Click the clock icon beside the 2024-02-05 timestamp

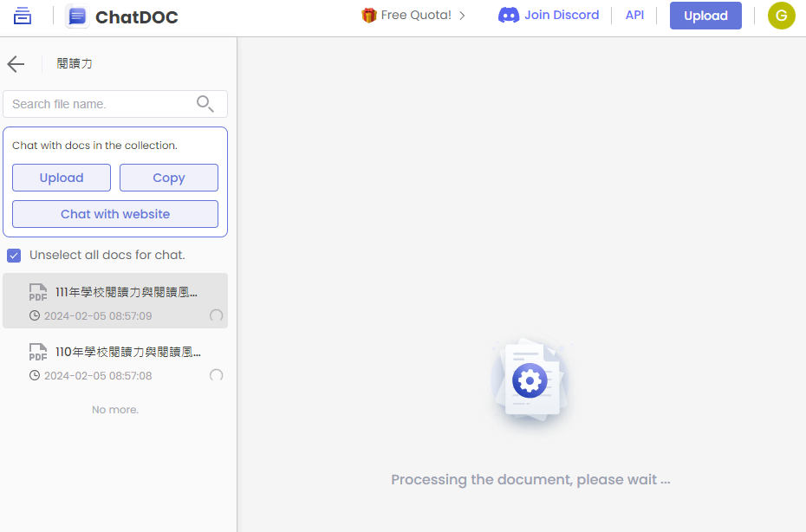pos(33,315)
